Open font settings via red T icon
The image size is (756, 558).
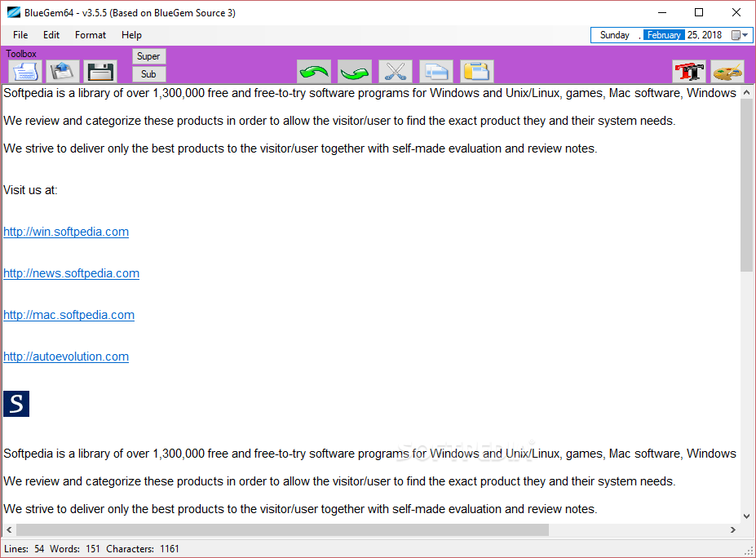click(689, 72)
